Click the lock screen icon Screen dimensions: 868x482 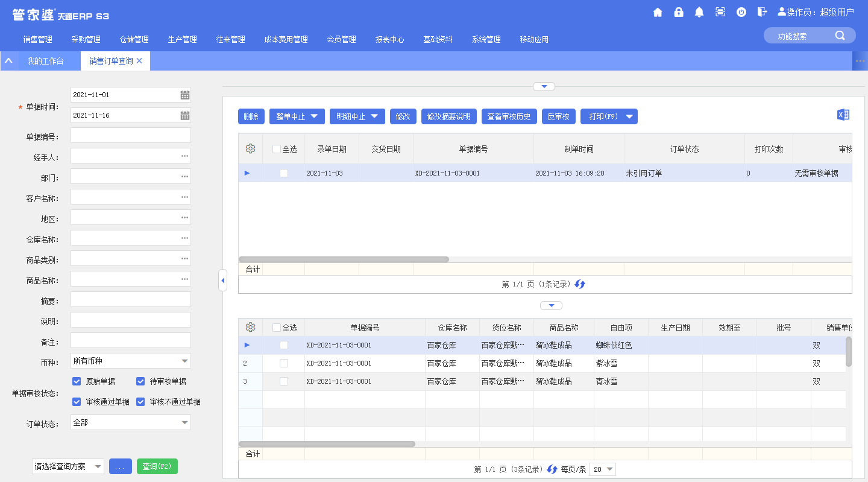[679, 12]
